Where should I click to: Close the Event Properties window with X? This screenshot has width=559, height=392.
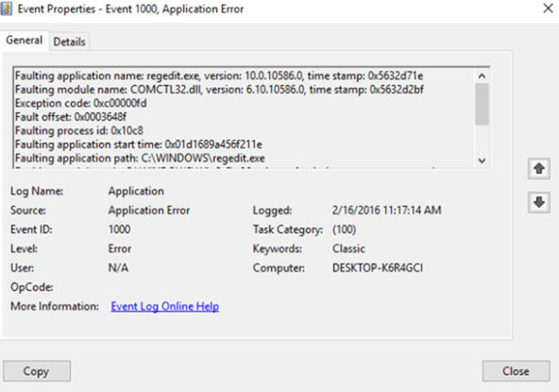pos(548,9)
